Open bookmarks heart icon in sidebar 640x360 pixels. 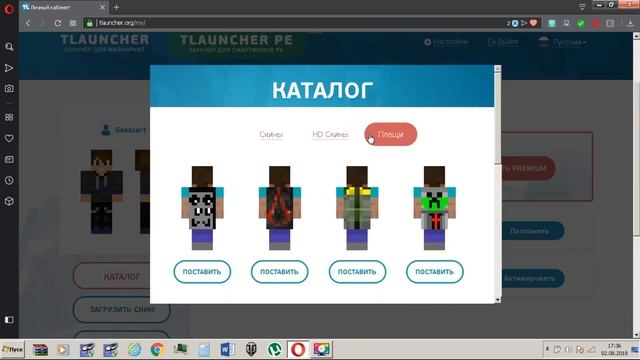(x=9, y=138)
